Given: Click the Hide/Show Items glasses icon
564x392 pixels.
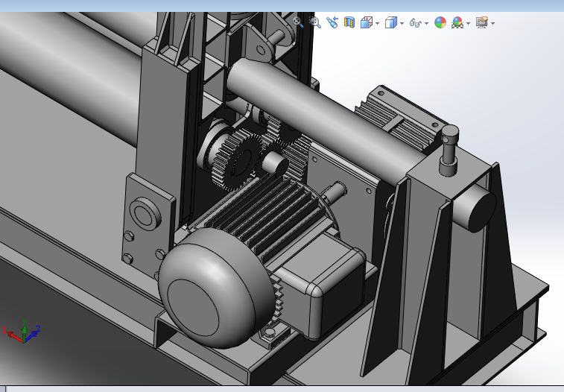Looking at the screenshot, I should 416,23.
